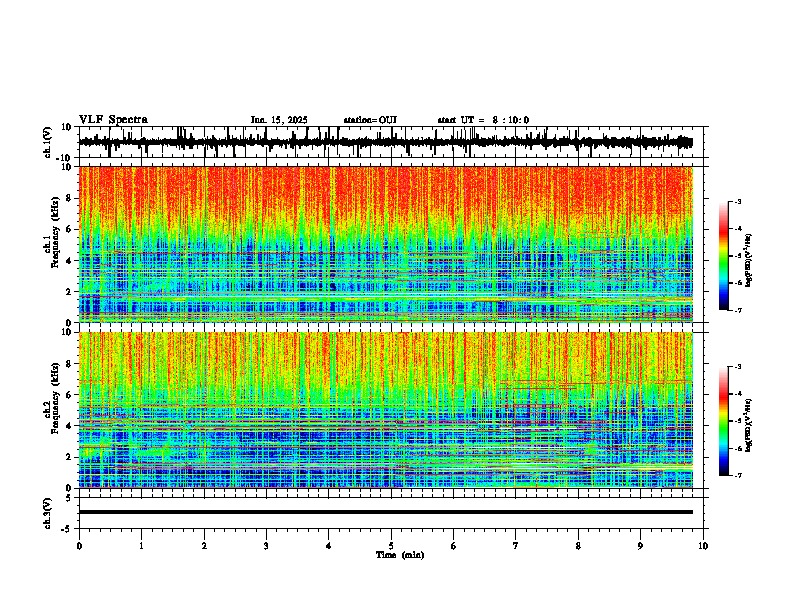Click time axis tick label 9

pos(640,546)
